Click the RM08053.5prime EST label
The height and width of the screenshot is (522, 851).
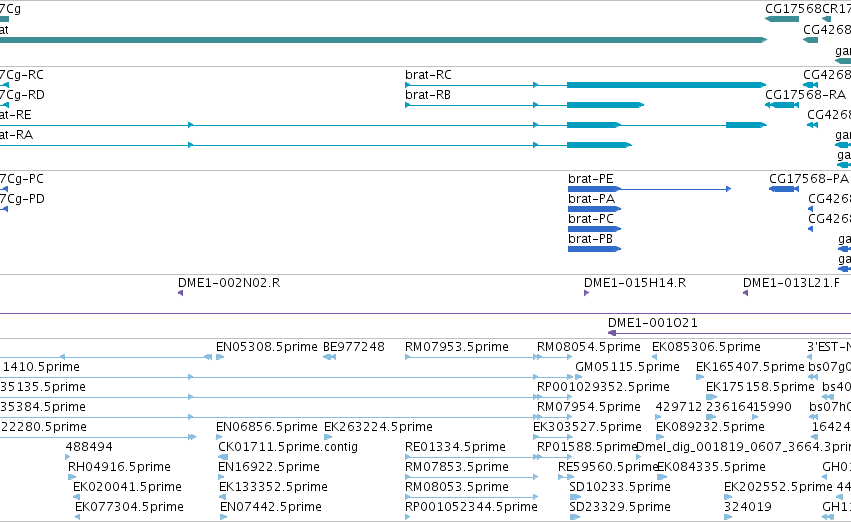click(x=456, y=487)
